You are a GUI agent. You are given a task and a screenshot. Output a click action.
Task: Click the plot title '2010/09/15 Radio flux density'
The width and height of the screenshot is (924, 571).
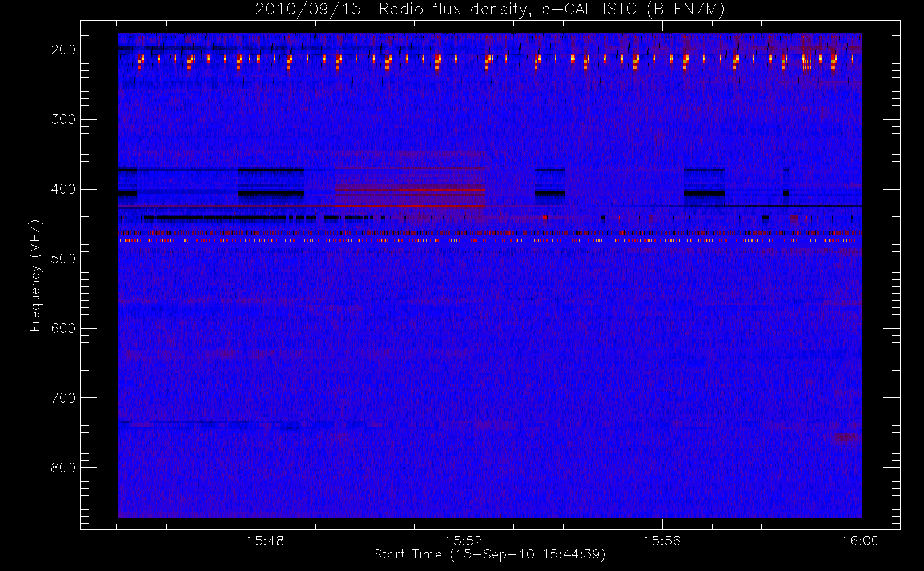click(490, 10)
